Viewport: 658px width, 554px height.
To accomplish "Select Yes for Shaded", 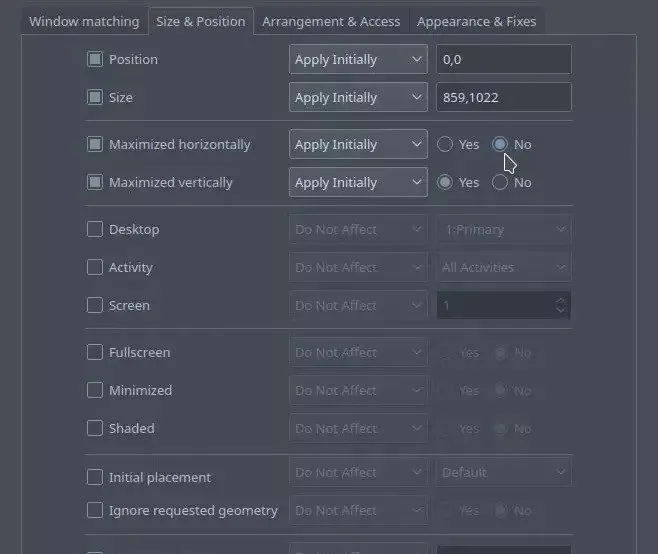I will pos(445,429).
